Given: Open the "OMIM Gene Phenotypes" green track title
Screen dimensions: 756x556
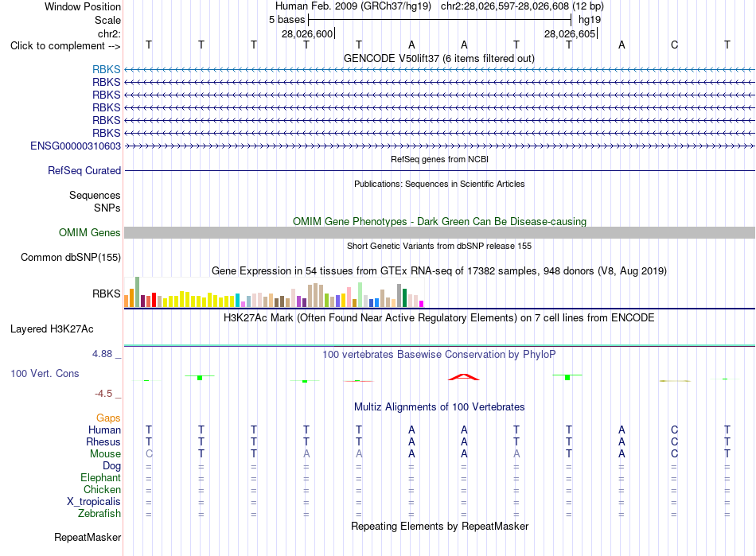Looking at the screenshot, I should [x=439, y=221].
